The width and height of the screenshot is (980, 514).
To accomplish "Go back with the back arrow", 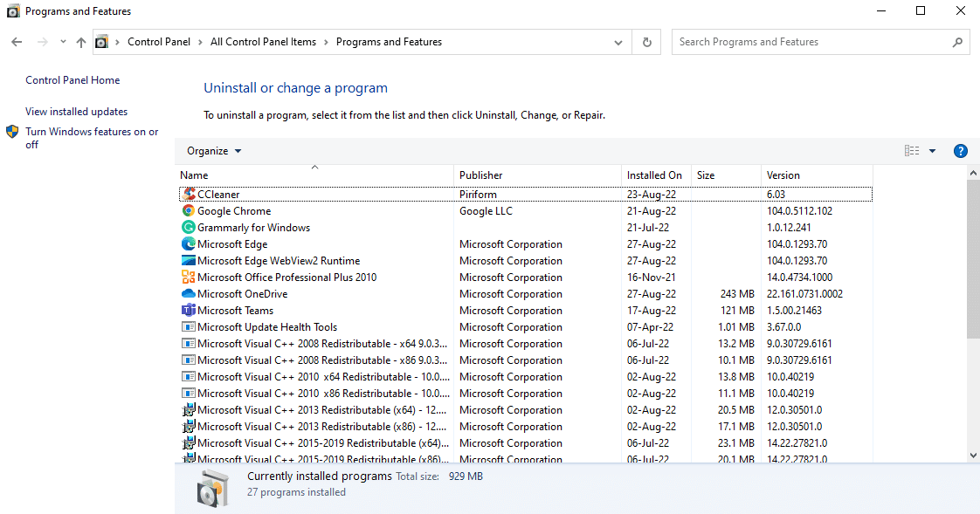I will click(17, 42).
